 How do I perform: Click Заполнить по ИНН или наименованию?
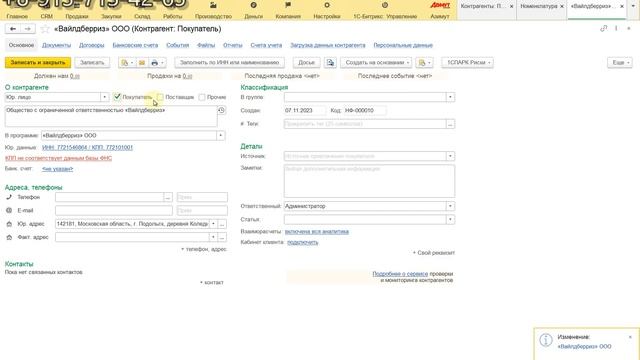(x=229, y=63)
